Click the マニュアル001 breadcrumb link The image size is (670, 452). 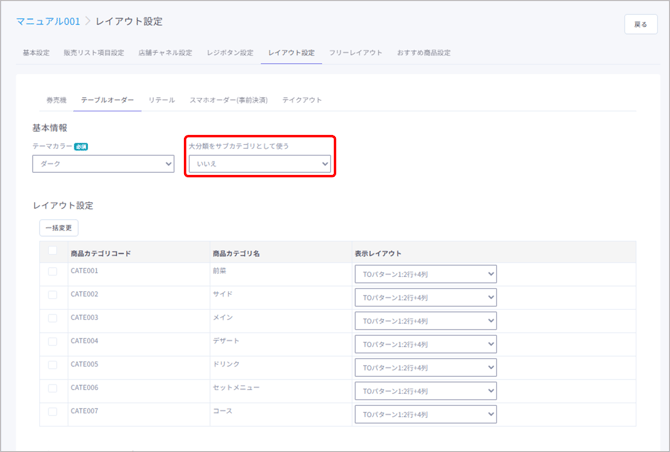click(48, 21)
